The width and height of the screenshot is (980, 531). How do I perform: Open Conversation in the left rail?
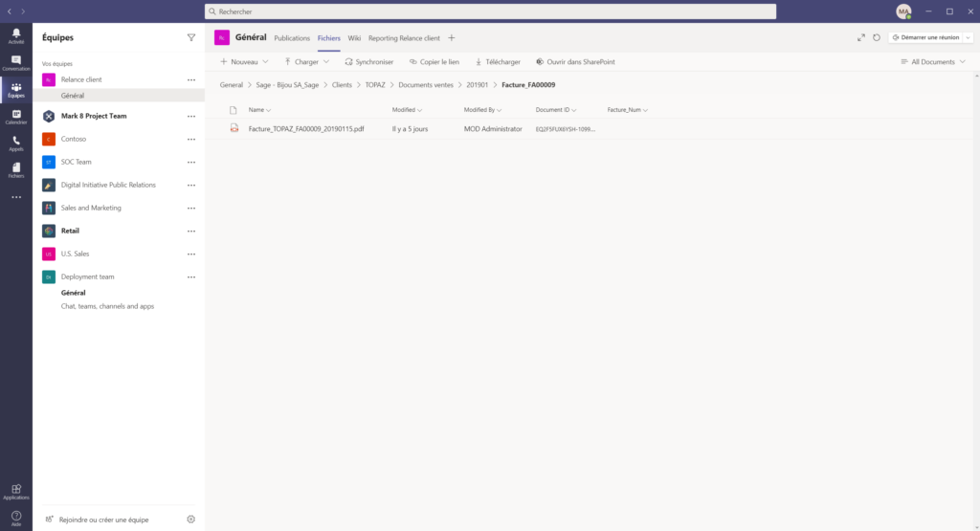pos(15,62)
